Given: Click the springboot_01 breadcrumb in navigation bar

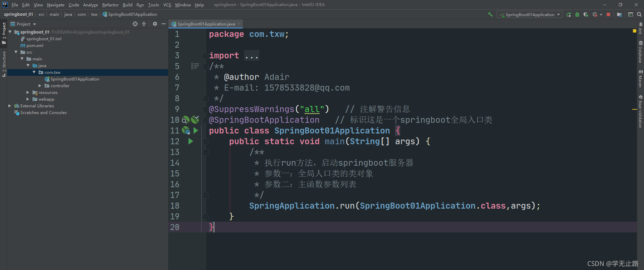Looking at the screenshot, I should point(18,14).
